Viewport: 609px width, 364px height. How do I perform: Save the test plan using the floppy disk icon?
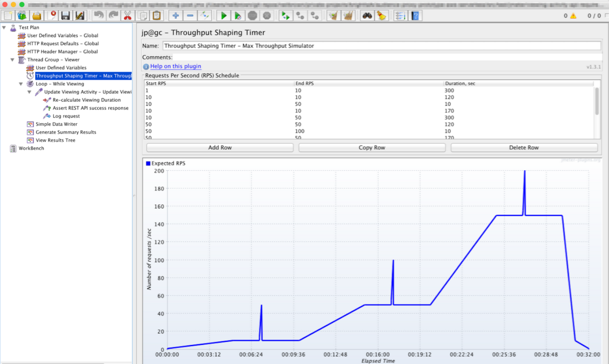click(65, 16)
